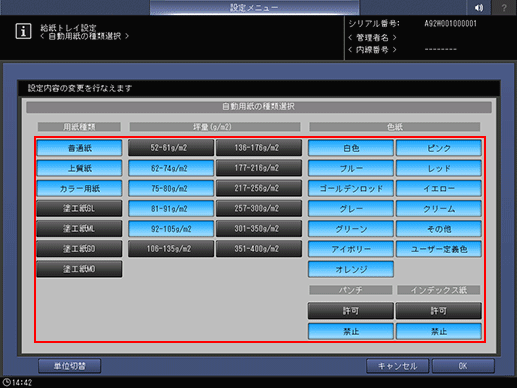Toggle the 上質紙 paper type
The width and height of the screenshot is (517, 388).
coord(79,168)
